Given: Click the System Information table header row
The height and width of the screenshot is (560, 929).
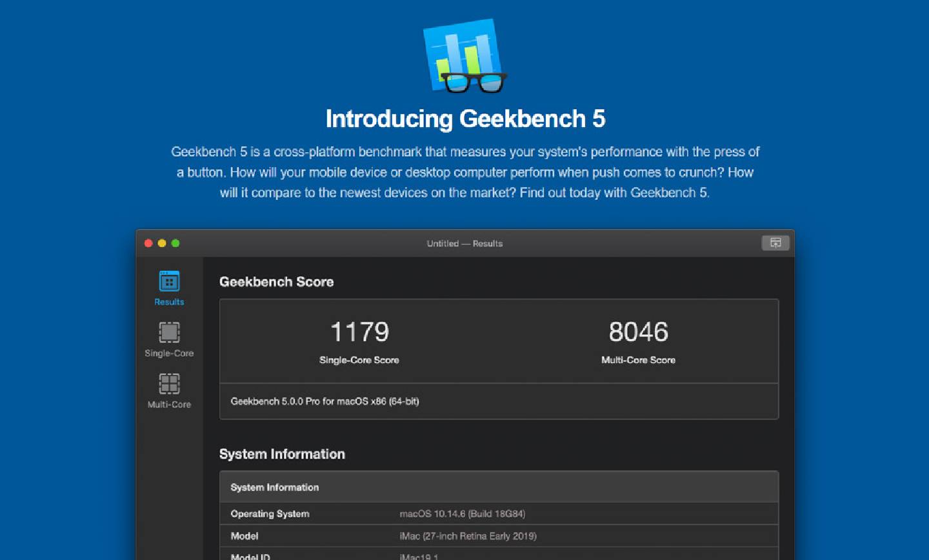Looking at the screenshot, I should (499, 487).
